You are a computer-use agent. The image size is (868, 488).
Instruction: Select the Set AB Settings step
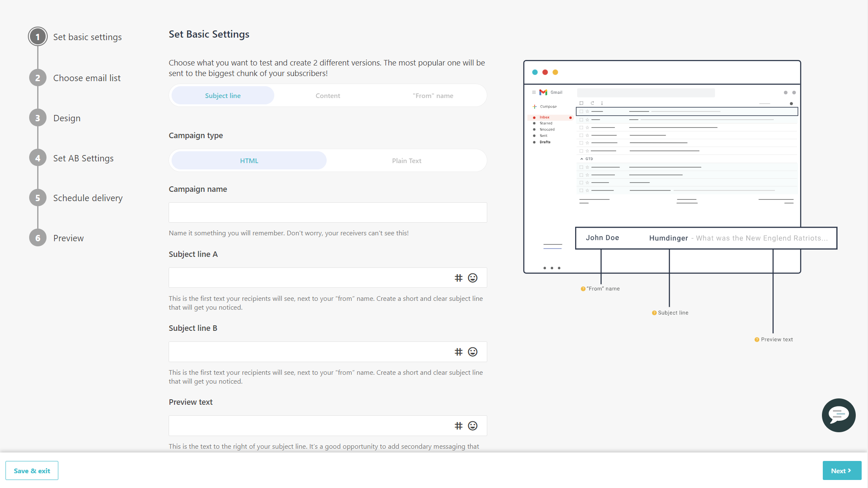pos(38,158)
